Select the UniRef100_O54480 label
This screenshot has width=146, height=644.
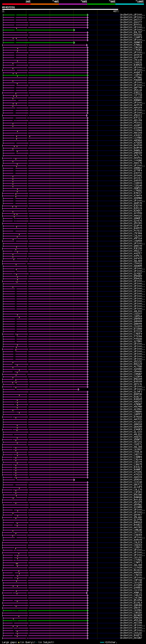click(131, 372)
